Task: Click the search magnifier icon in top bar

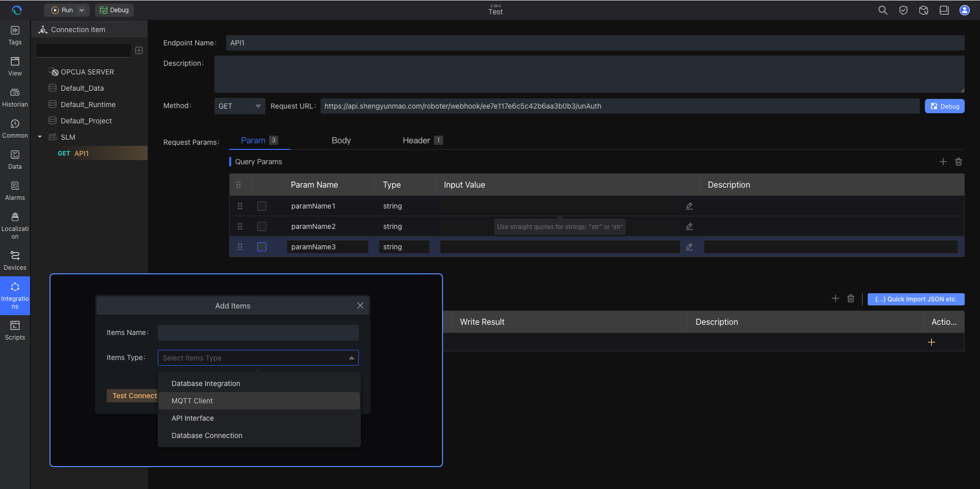Action: [883, 10]
